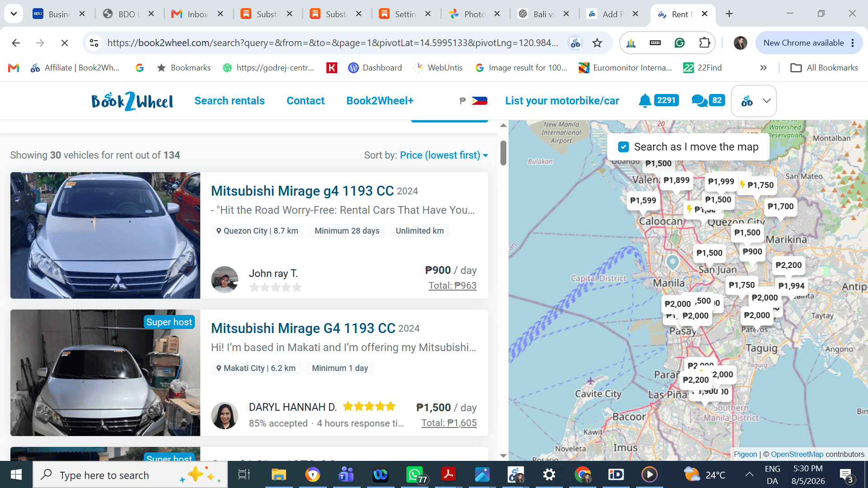Switch to the BDO browser tab
868x488 pixels.
click(x=128, y=14)
